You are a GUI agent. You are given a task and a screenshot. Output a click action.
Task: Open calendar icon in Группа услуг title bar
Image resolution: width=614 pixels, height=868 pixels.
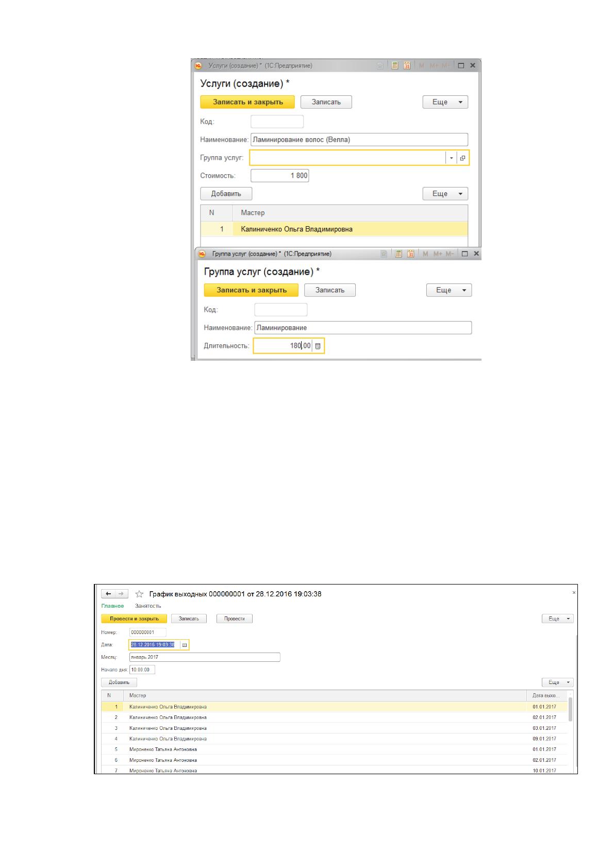click(x=411, y=254)
